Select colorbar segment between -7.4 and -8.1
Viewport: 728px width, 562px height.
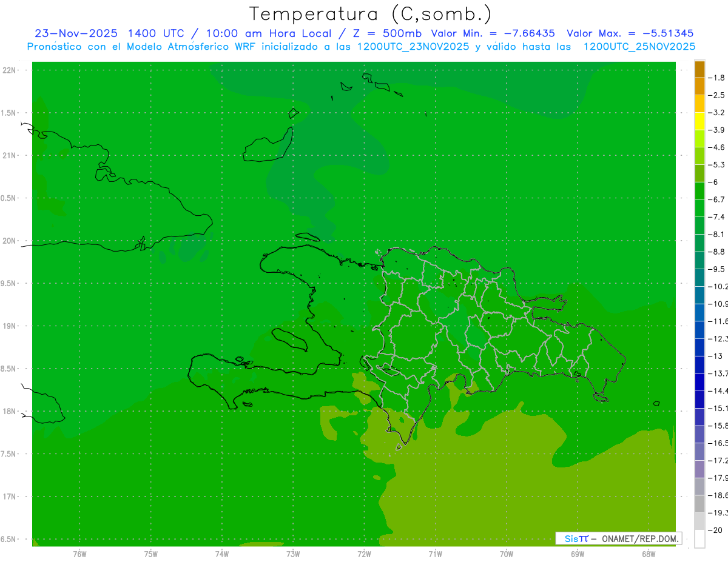coord(699,226)
